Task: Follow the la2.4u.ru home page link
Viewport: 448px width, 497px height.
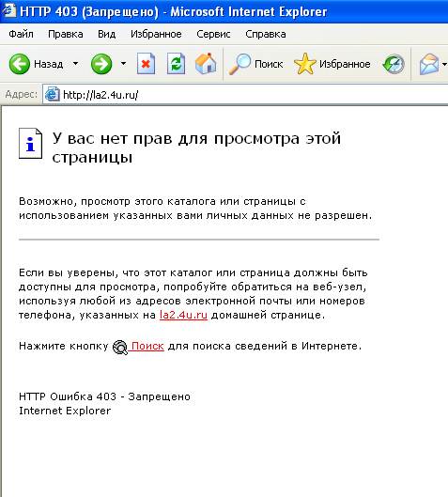Action: pyautogui.click(x=183, y=315)
